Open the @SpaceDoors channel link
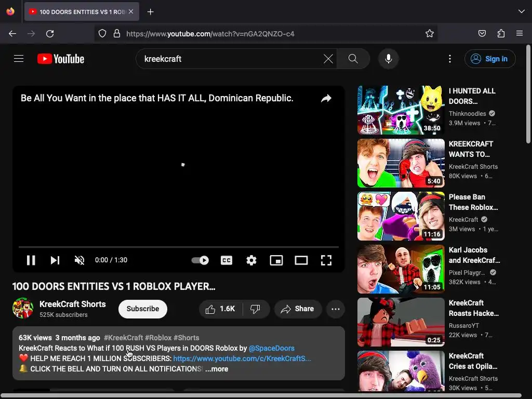The width and height of the screenshot is (532, 399). pos(271,348)
